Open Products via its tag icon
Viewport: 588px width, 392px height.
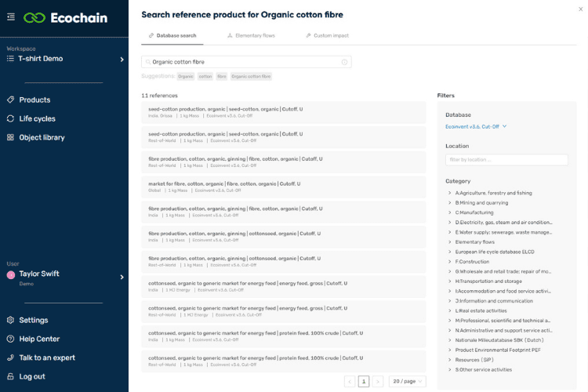11,100
